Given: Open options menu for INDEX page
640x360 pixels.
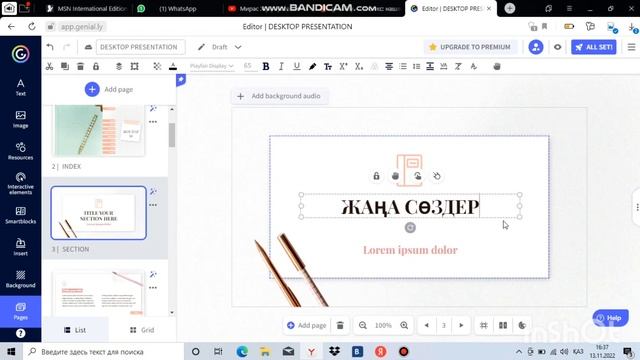Looking at the screenshot, I should [x=153, y=122].
